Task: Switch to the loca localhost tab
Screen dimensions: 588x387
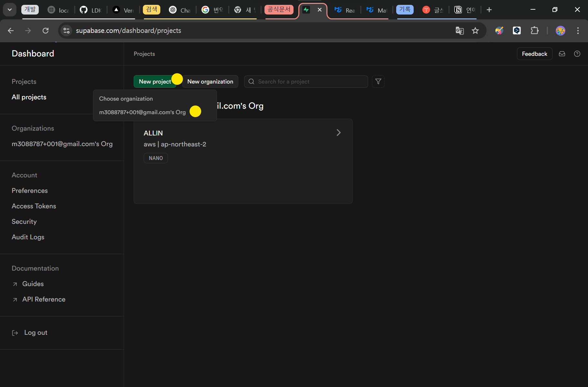Action: (x=58, y=10)
